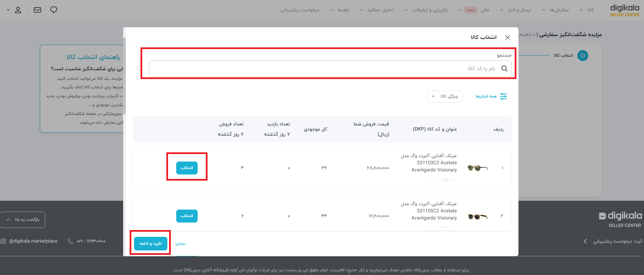The width and height of the screenshot is (644, 275).
Task: Open the chat bubble icon
Action: click(x=54, y=10)
